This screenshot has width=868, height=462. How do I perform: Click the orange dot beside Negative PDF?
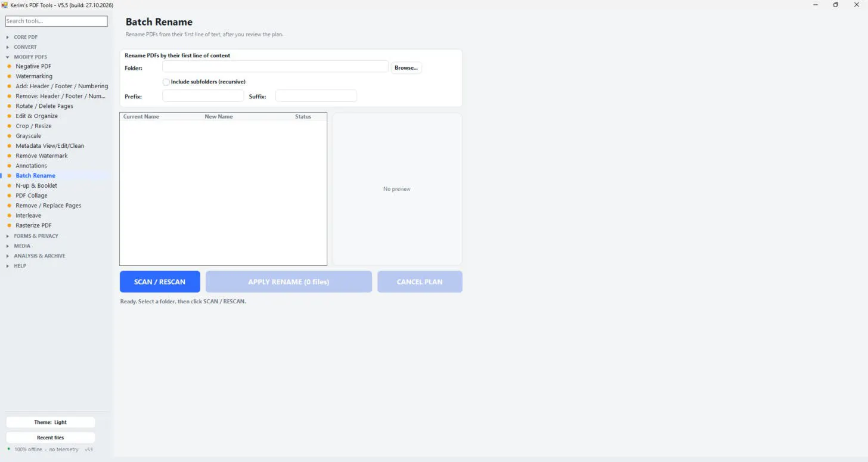(9, 66)
